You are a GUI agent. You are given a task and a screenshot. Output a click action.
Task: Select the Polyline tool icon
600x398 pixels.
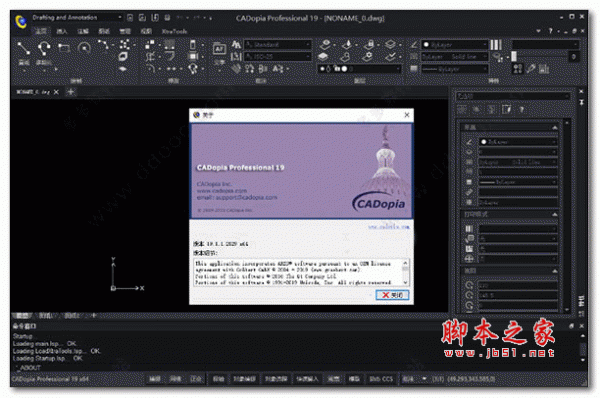[x=44, y=48]
